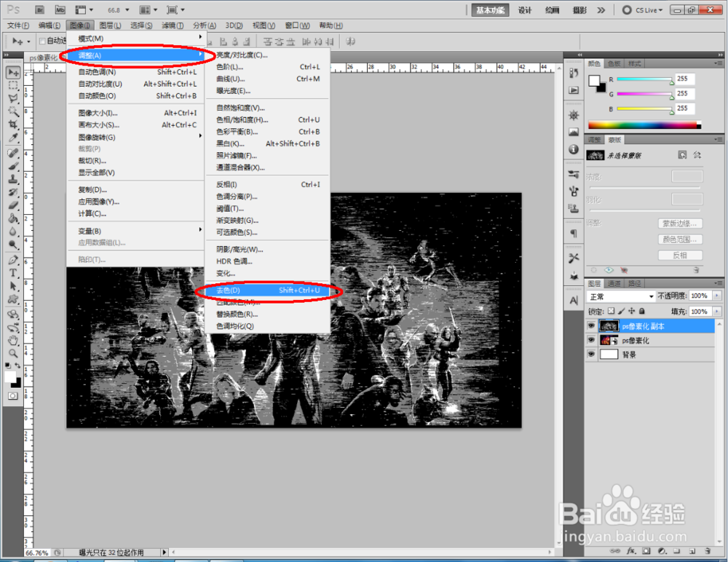Select the Blur tool
Image resolution: width=728 pixels, height=562 pixels.
(13, 231)
